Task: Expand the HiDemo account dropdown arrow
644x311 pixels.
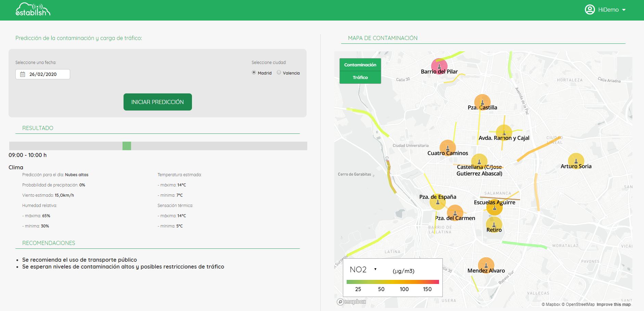Action: tap(624, 10)
